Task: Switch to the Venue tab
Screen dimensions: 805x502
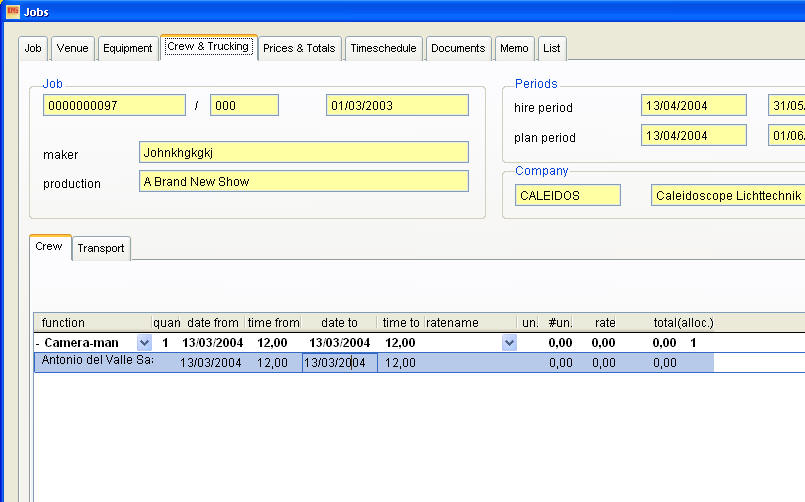Action: tap(72, 48)
